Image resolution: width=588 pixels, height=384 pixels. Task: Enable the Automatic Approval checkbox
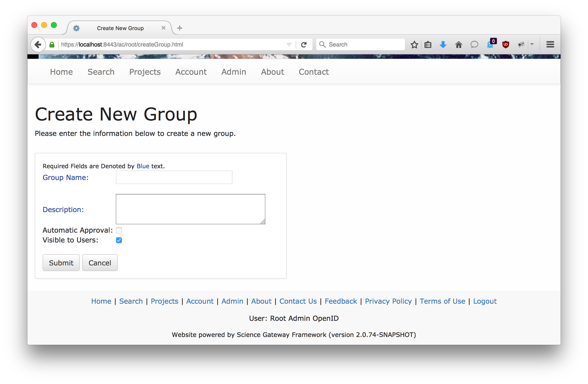point(119,230)
